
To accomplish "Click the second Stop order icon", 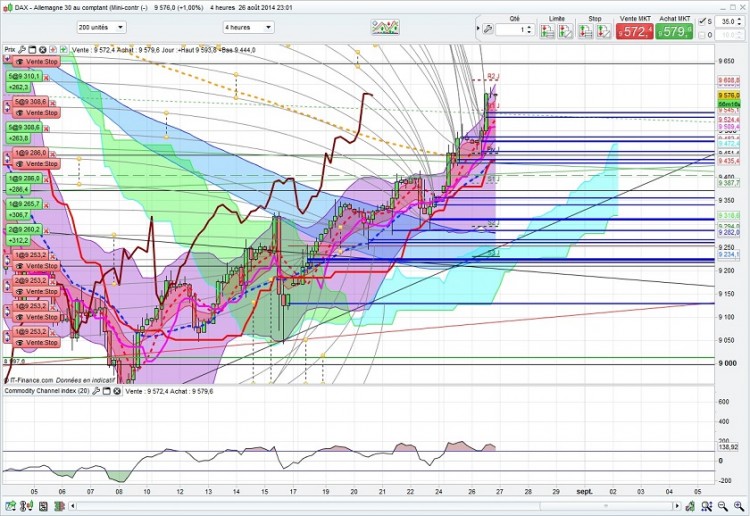I will [x=604, y=32].
